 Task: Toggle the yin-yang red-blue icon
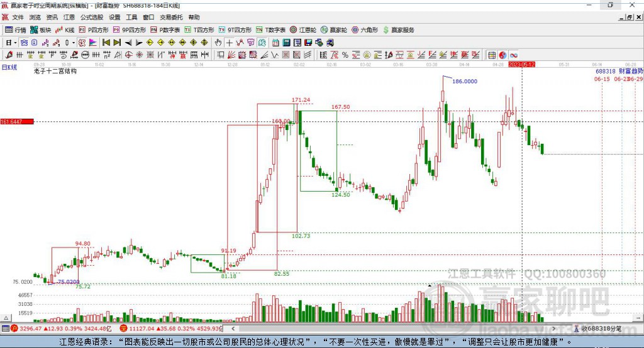tap(502, 55)
